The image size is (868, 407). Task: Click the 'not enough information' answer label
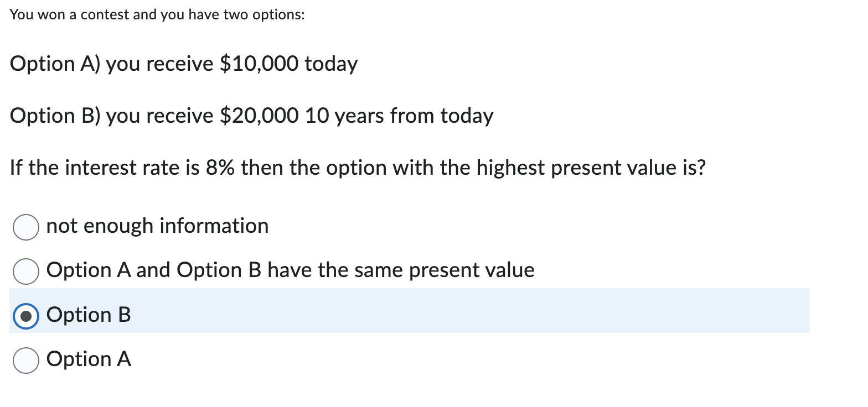pos(157,226)
